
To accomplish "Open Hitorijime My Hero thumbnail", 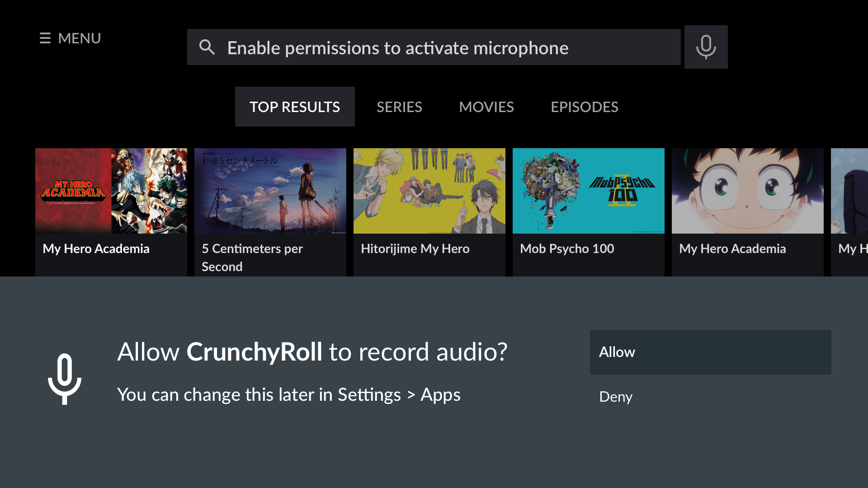I will [429, 191].
